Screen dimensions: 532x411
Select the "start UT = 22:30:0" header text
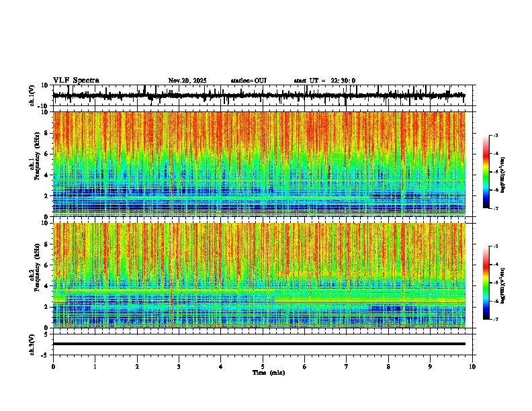click(324, 81)
